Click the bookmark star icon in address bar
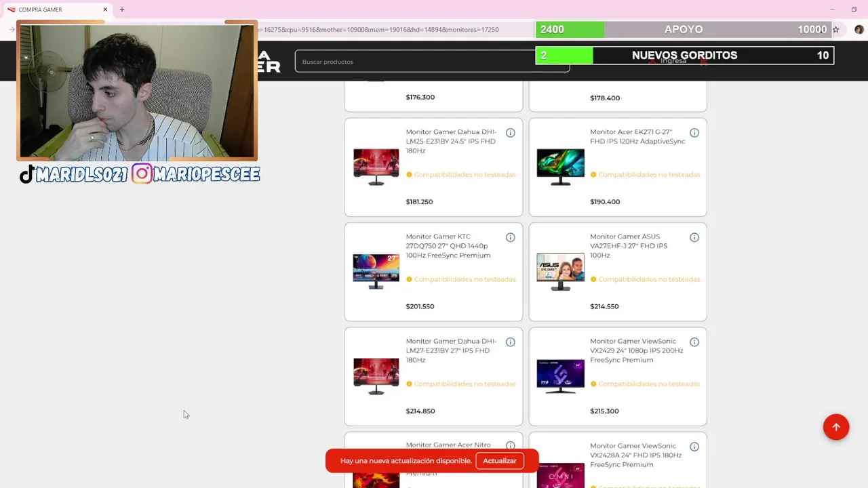Image resolution: width=868 pixels, height=488 pixels. pos(836,30)
